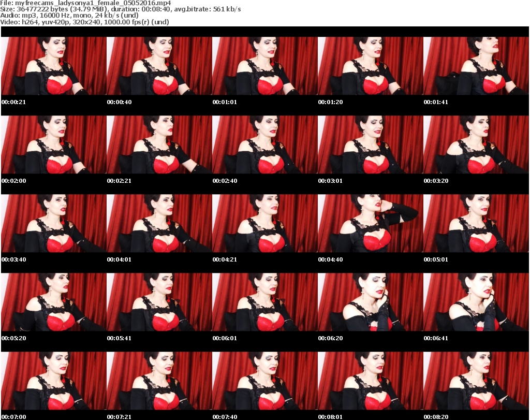Click the 00:07:40 timestamp label
Image resolution: width=530 pixels, height=420 pixels.
coord(225,417)
